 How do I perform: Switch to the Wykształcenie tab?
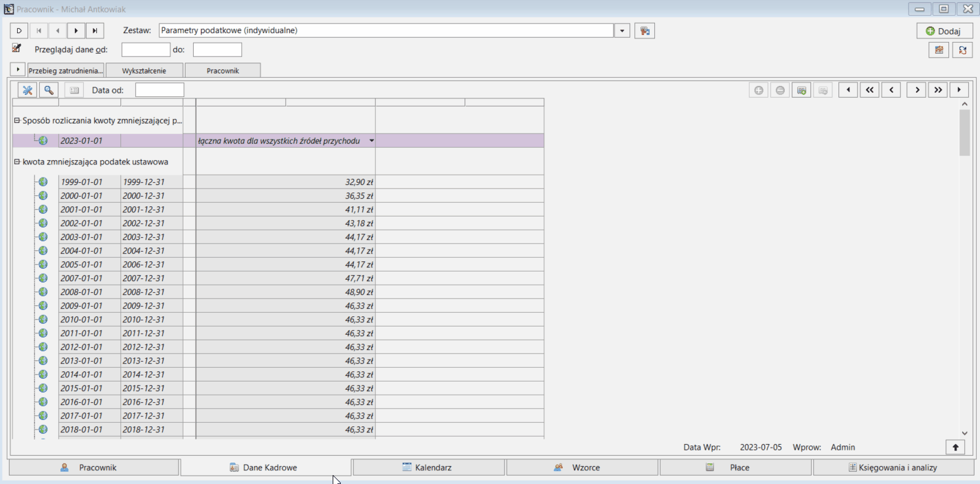tap(144, 70)
